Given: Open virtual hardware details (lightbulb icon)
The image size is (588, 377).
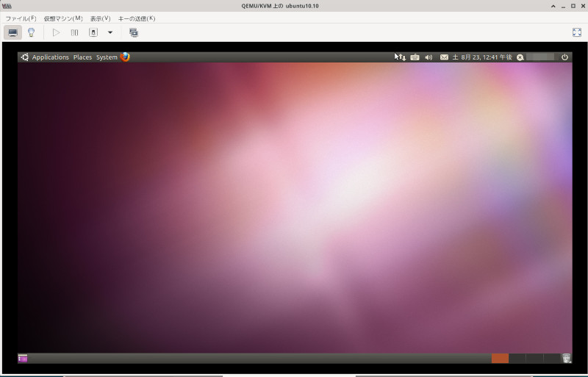Looking at the screenshot, I should pyautogui.click(x=32, y=32).
